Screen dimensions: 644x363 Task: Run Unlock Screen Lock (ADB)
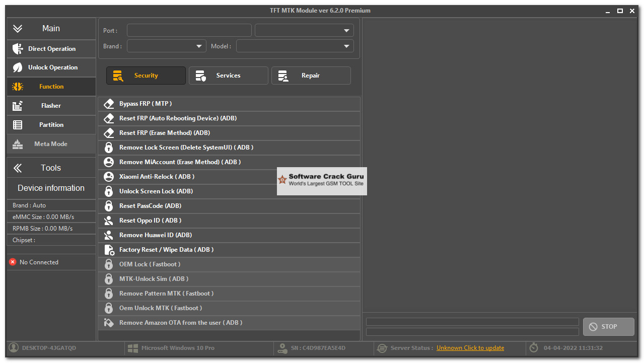coord(229,191)
